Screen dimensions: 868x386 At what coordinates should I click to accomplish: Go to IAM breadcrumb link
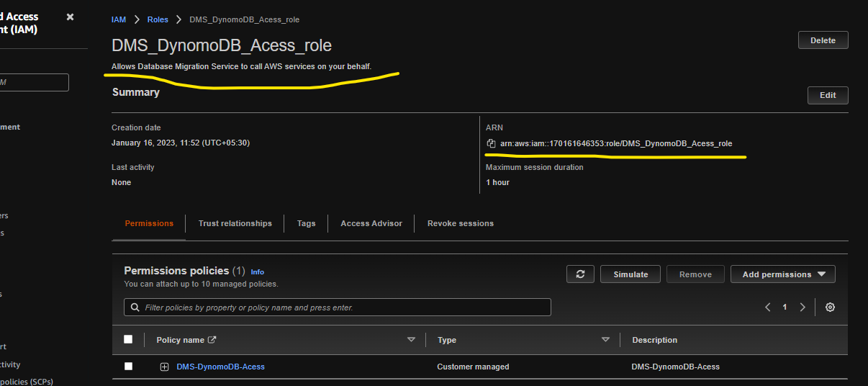[119, 19]
